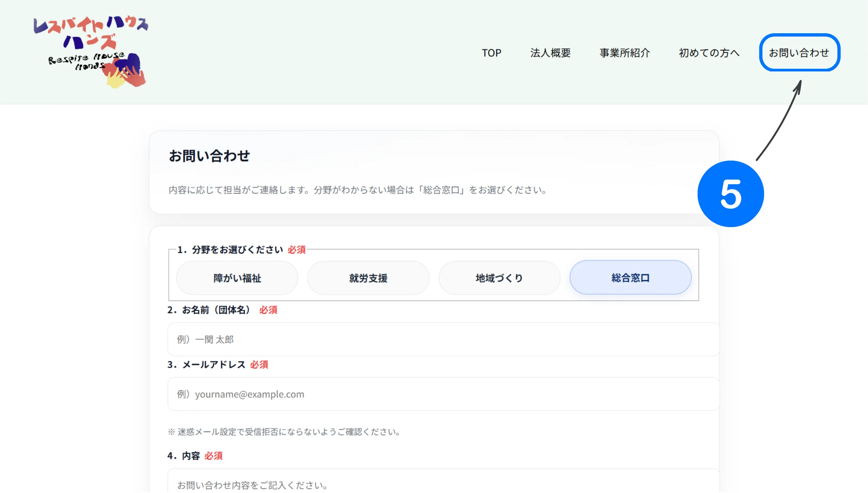Select the 障がい福祉 category option
Image resolution: width=868 pixels, height=493 pixels.
tap(237, 277)
